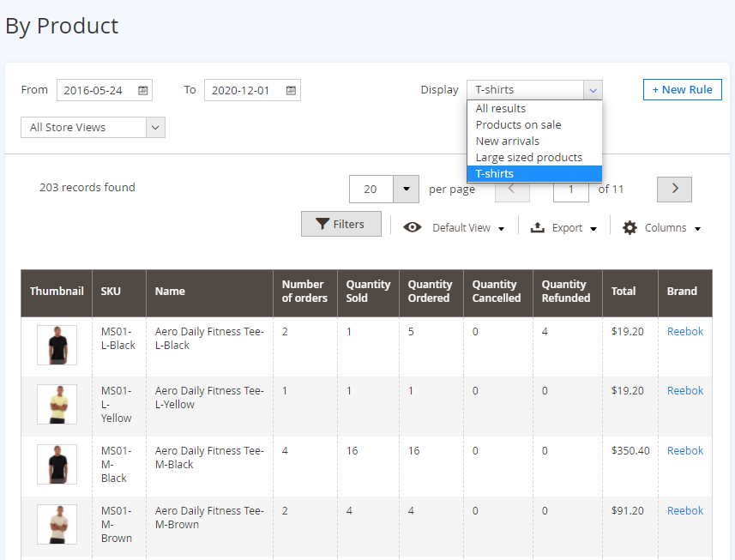Open the From date calendar picker icon
The image size is (735, 560).
pyautogui.click(x=143, y=90)
